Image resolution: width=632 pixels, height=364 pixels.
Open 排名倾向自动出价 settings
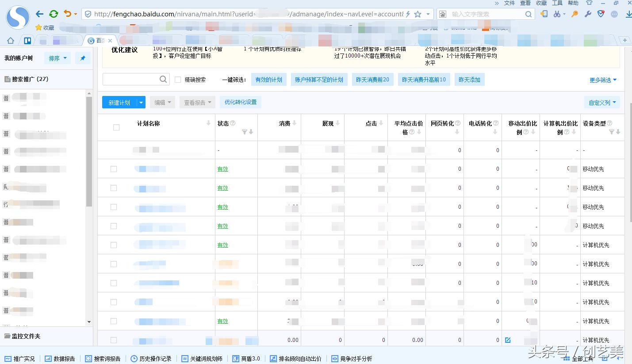tap(296, 359)
